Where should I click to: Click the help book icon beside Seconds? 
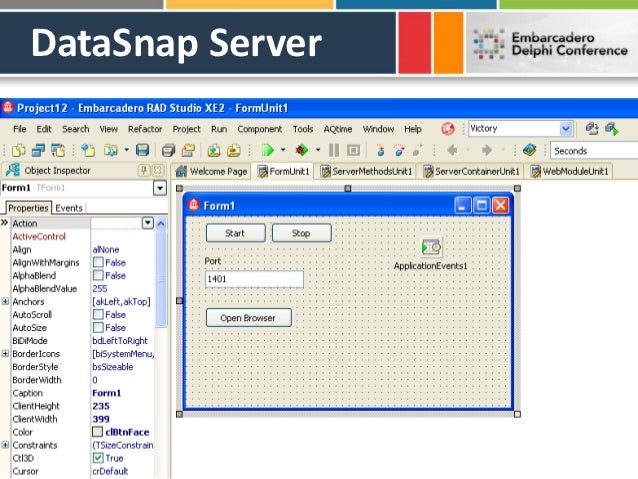click(x=529, y=151)
